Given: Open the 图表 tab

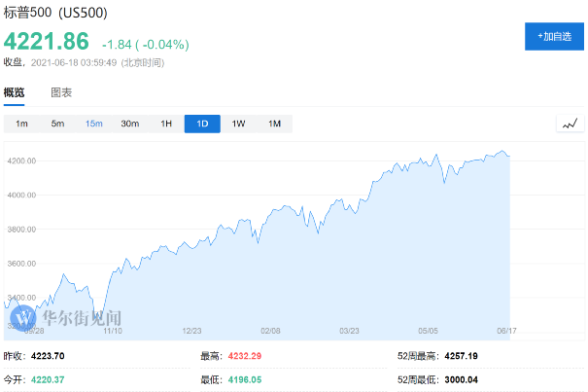Looking at the screenshot, I should pos(61,92).
